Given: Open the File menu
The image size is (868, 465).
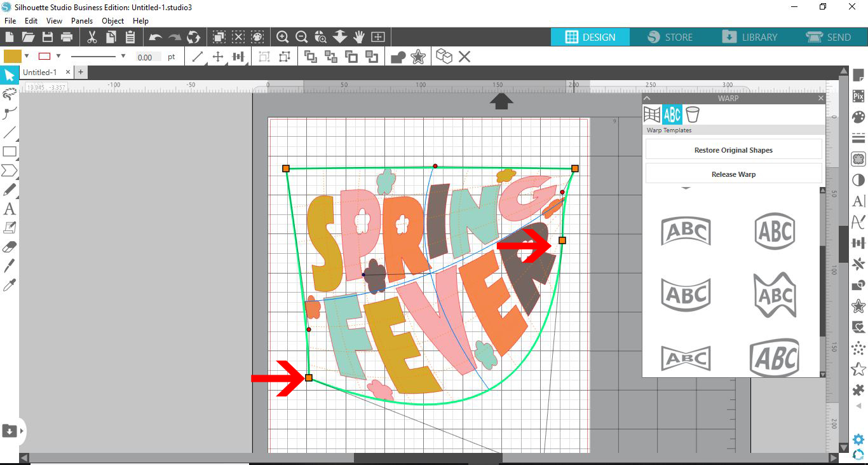Looking at the screenshot, I should (10, 21).
